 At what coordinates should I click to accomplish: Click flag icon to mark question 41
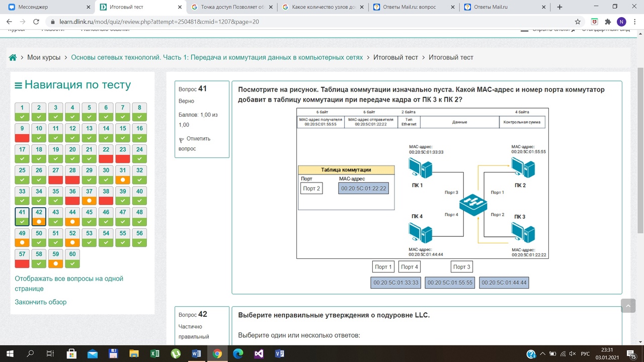182,140
